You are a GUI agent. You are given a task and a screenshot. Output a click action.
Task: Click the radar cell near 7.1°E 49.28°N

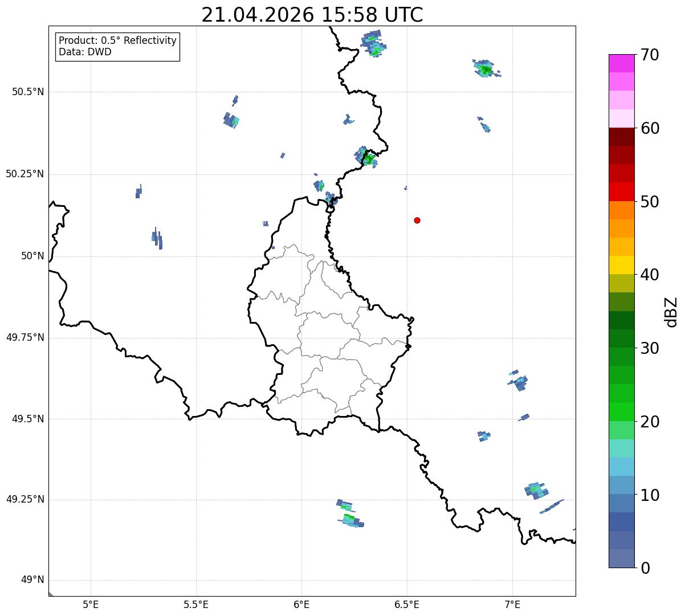[x=536, y=489]
